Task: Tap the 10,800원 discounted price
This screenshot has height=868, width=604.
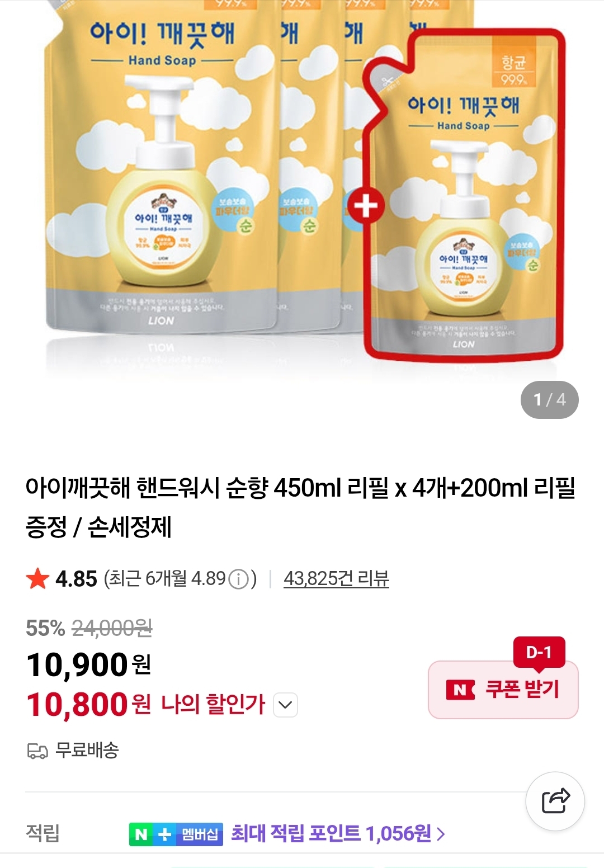Action: point(88,705)
